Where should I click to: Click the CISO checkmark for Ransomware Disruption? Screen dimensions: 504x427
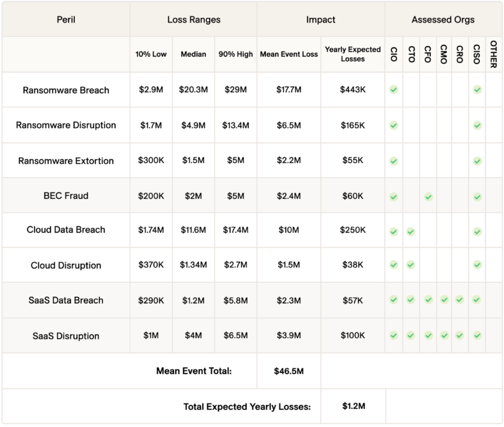coord(477,125)
